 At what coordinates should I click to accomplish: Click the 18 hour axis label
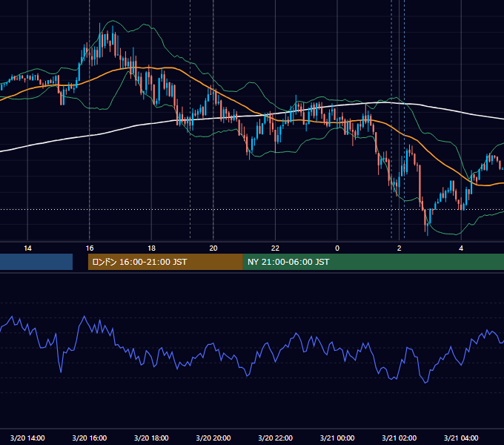point(151,248)
